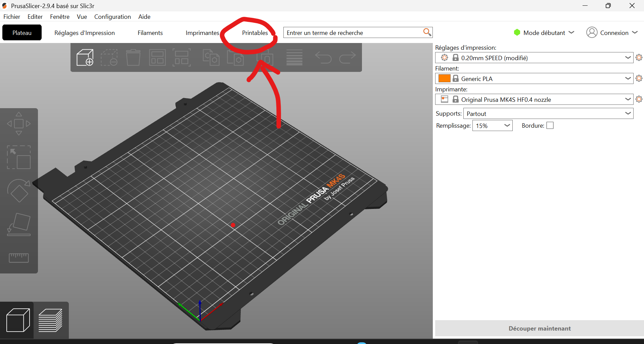Click the search magnifier icon
The width and height of the screenshot is (644, 344).
coord(427,32)
